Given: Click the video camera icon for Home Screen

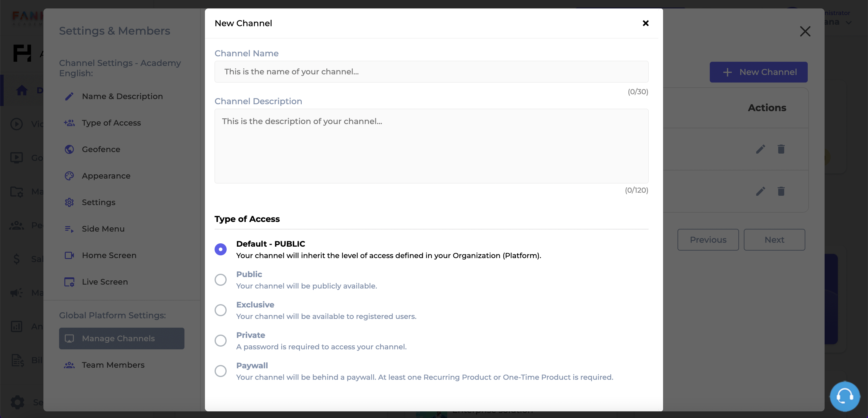Looking at the screenshot, I should (69, 256).
